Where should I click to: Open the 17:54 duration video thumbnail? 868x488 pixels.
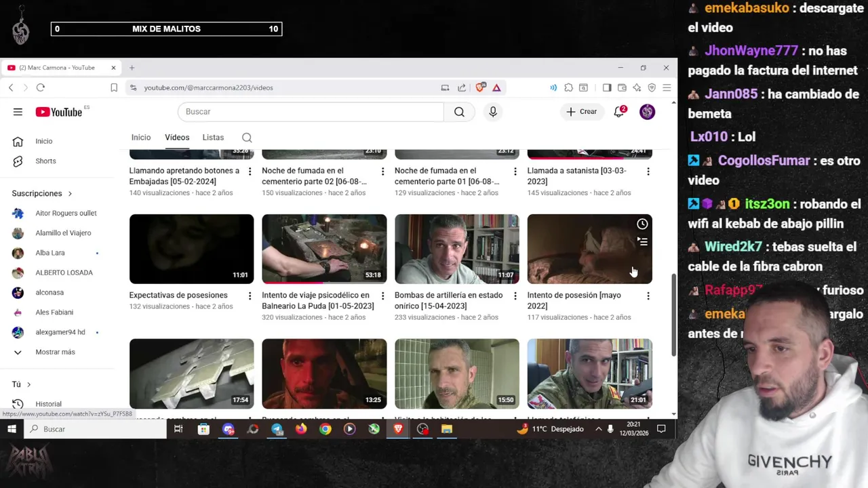(x=191, y=374)
